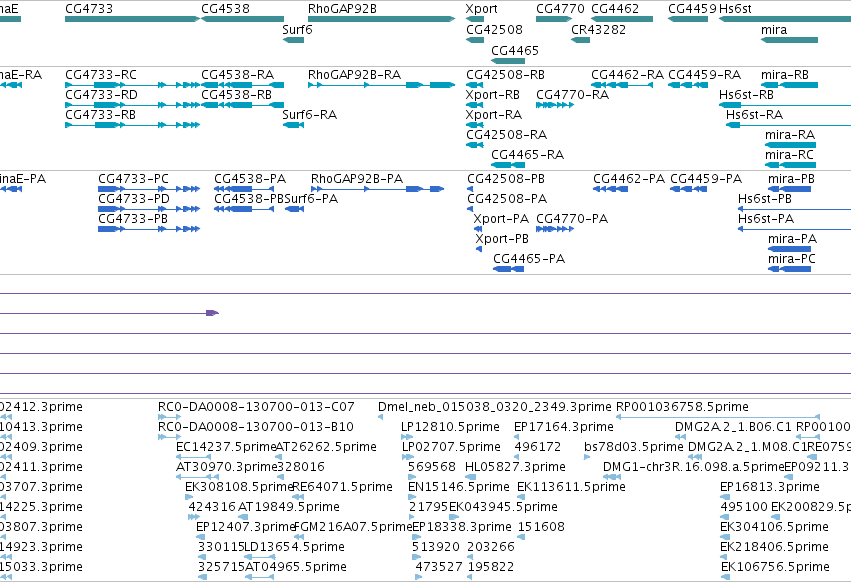Select the Xport gene label

point(481,9)
